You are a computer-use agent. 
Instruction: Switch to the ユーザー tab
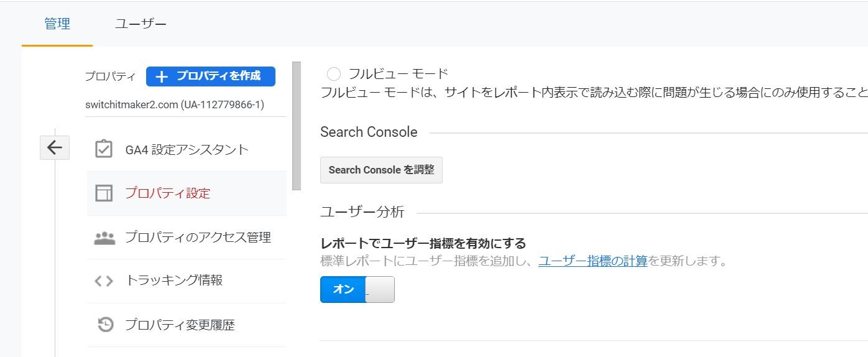(x=141, y=24)
